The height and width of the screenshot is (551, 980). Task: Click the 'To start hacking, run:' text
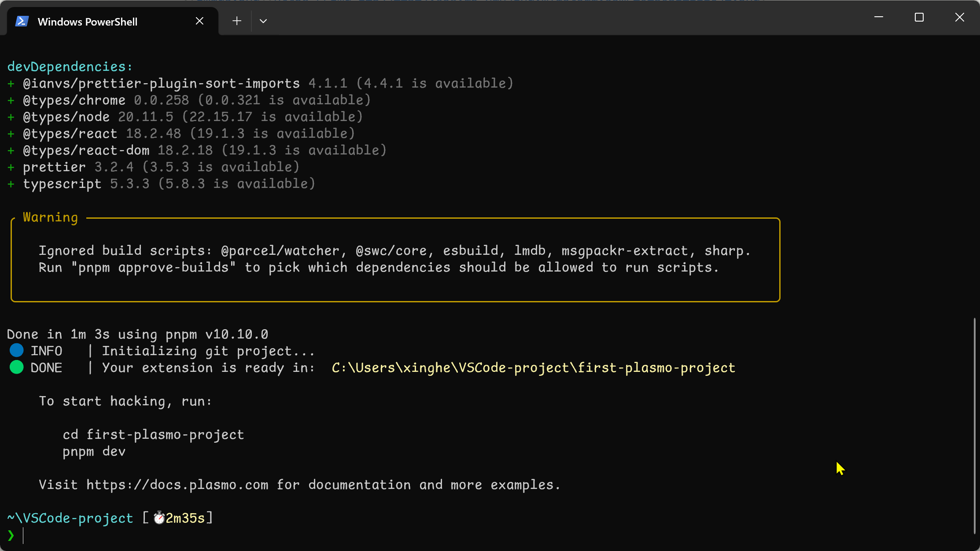(125, 401)
